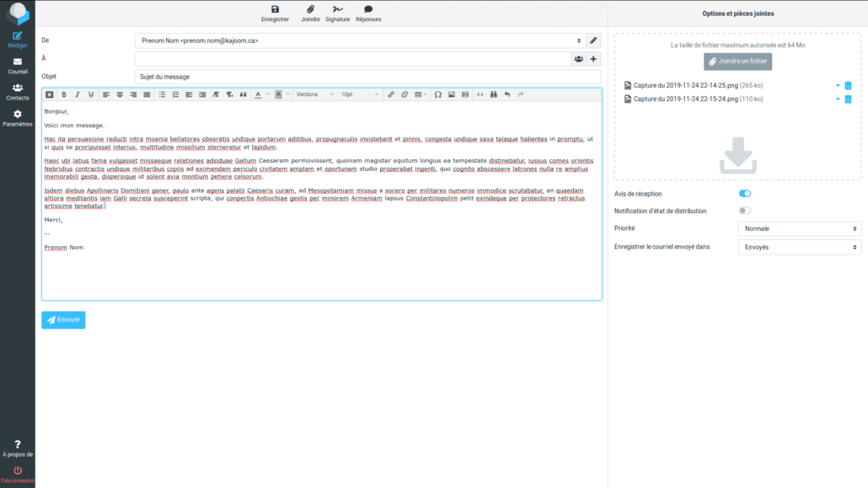Image resolution: width=868 pixels, height=488 pixels.
Task: Apply underline formatting
Action: [91, 94]
